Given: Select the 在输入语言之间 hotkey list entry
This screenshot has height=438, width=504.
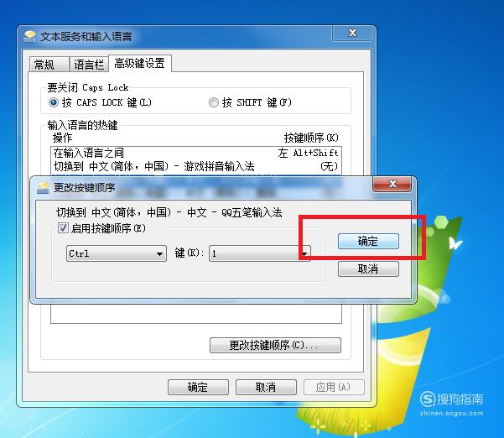Looking at the screenshot, I should (195, 153).
